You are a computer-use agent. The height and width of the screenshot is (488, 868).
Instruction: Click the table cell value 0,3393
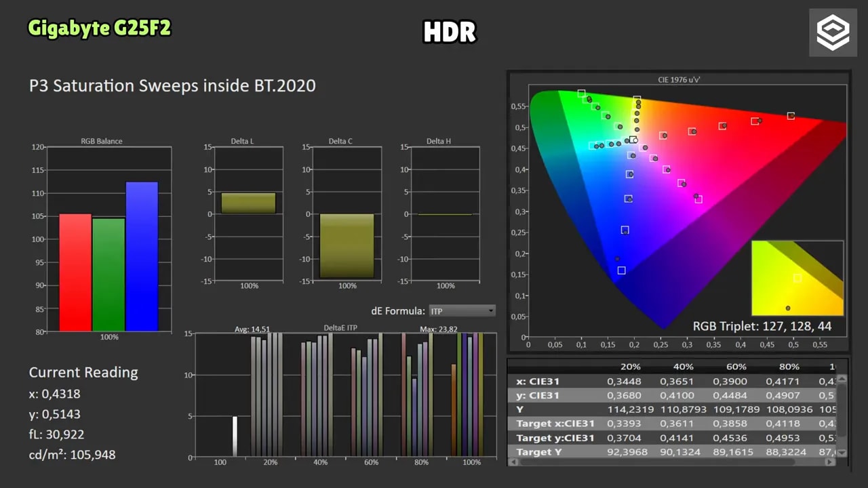624,424
